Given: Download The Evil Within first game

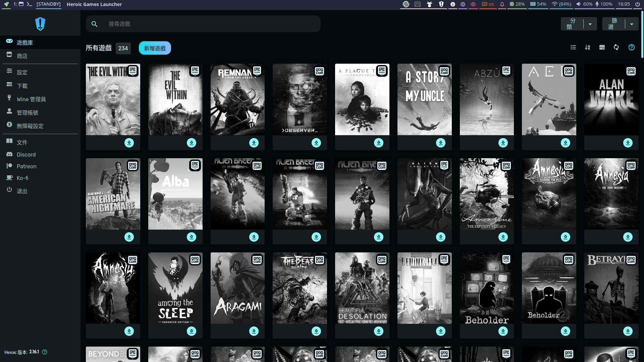Looking at the screenshot, I should tap(192, 143).
